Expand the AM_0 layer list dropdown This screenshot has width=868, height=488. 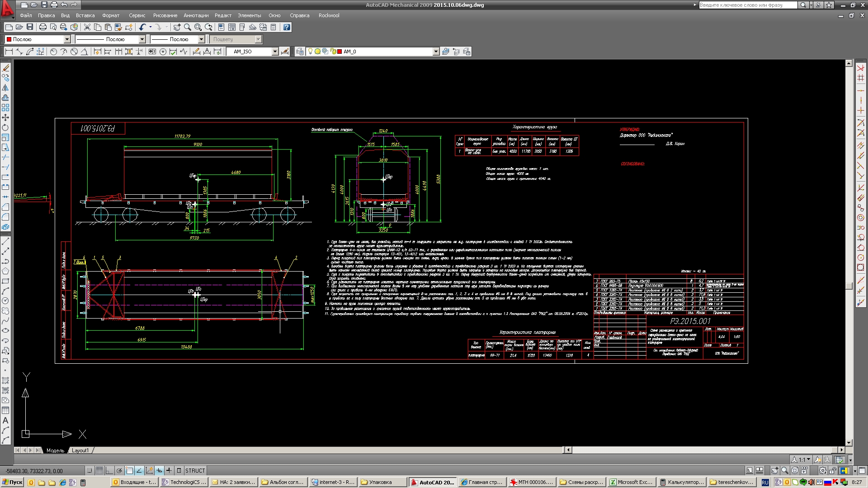pos(436,52)
